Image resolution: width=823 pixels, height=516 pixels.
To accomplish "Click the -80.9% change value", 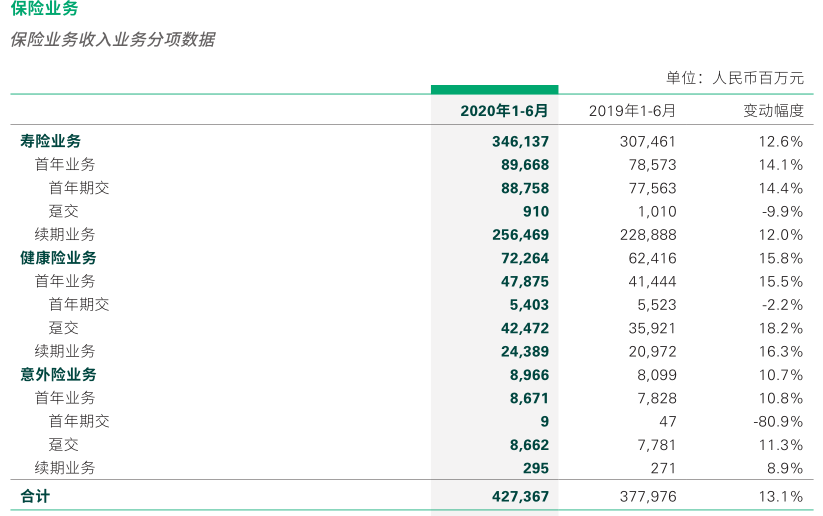I will click(x=778, y=422).
